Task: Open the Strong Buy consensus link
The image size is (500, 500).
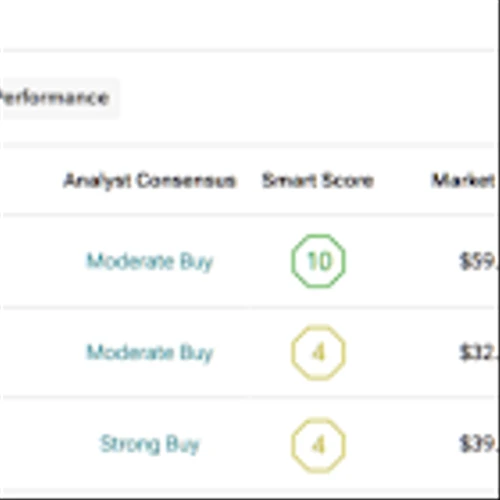Action: pos(150,444)
